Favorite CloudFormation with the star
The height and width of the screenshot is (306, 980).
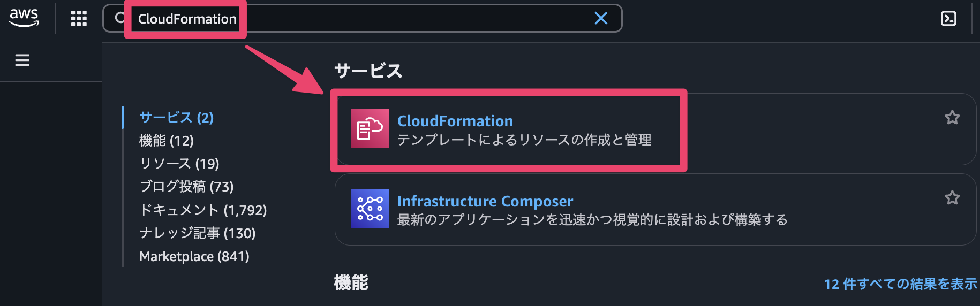pos(952,117)
